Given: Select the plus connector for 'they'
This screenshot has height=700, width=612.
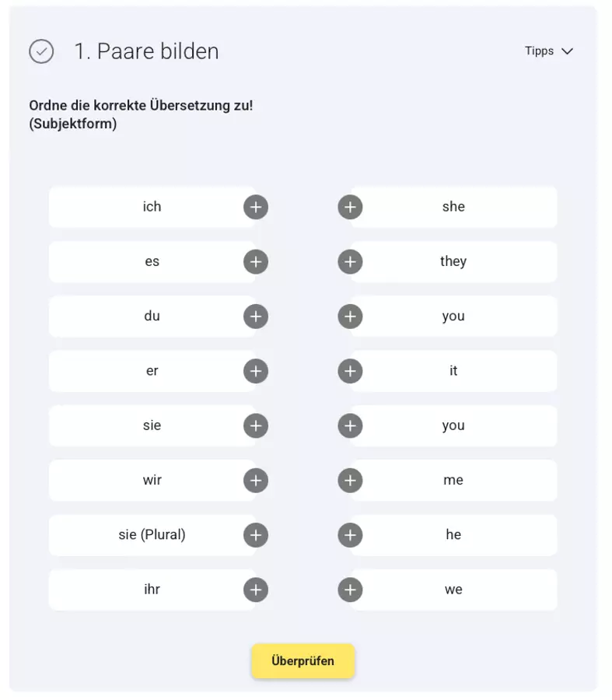Looking at the screenshot, I should coord(350,261).
